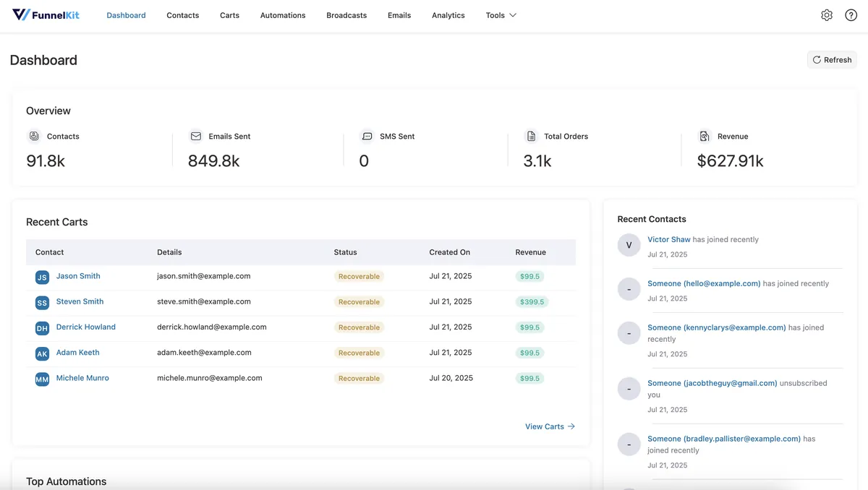The width and height of the screenshot is (868, 490).
Task: Go to the Contacts nav tab
Action: [x=182, y=15]
